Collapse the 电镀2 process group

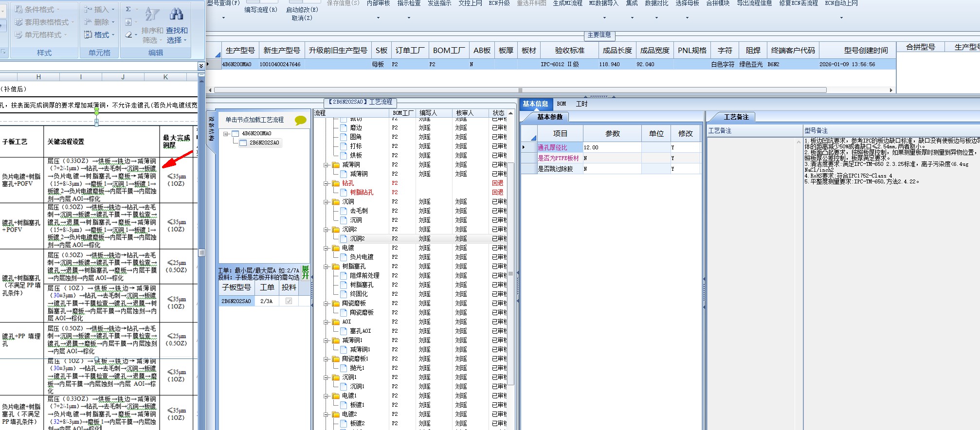[327, 414]
